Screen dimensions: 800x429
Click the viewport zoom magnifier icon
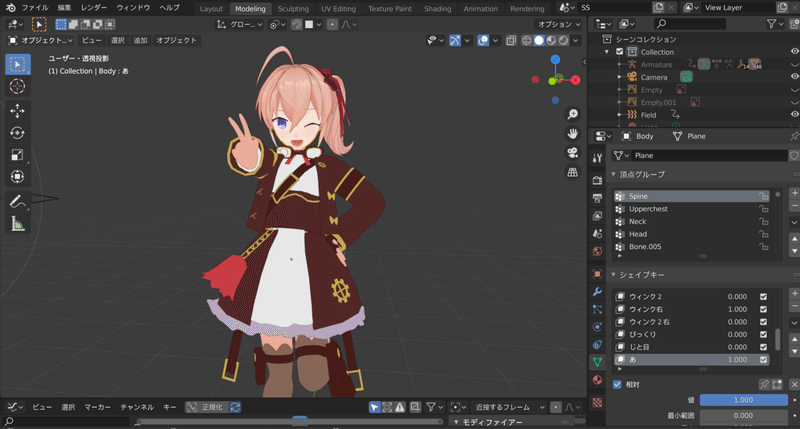(573, 114)
